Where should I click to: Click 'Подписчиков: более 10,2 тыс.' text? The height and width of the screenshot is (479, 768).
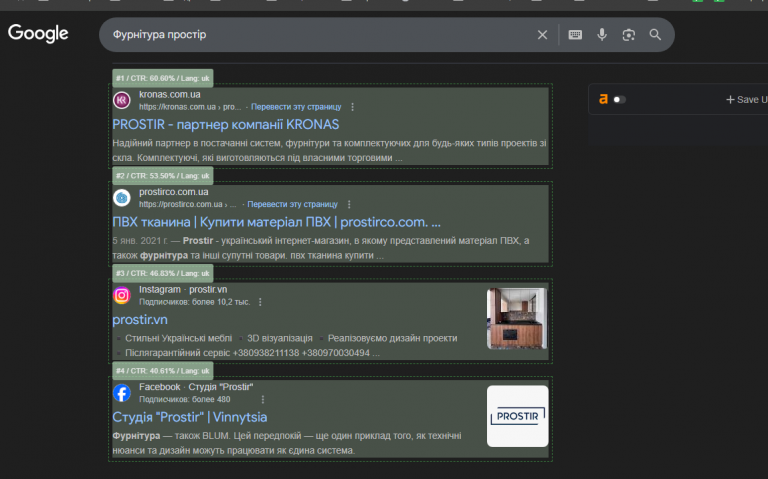(194, 302)
